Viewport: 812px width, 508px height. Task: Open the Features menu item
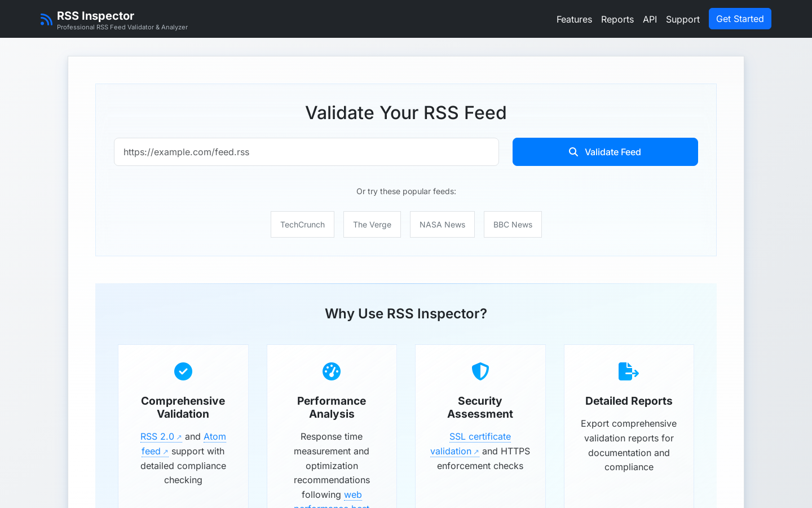(x=574, y=19)
